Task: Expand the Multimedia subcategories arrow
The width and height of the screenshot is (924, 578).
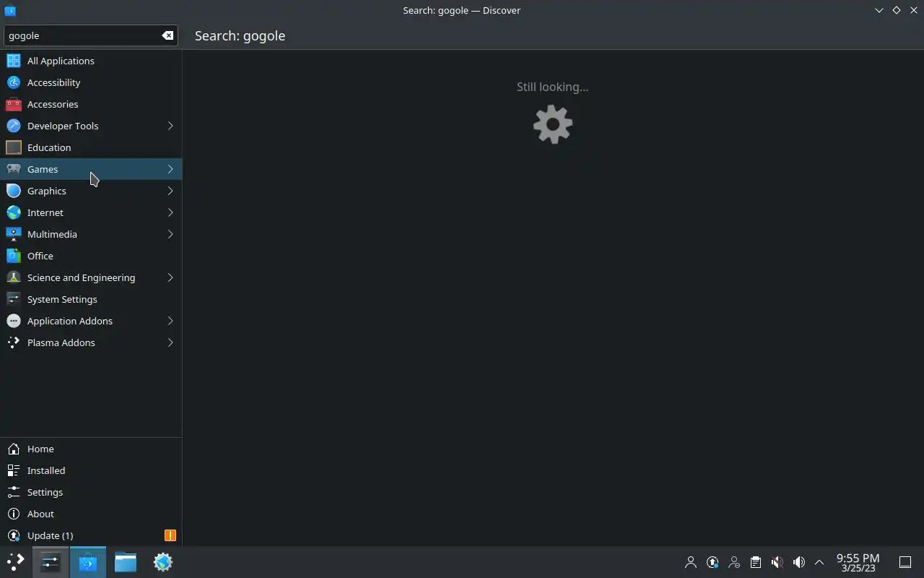Action: point(170,234)
